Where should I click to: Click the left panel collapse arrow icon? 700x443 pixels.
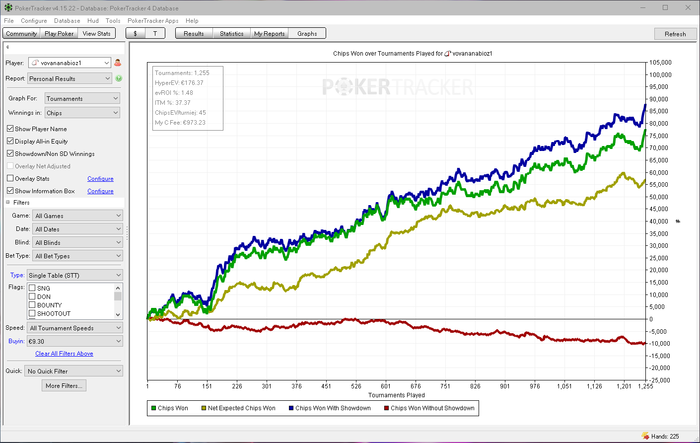point(8,47)
